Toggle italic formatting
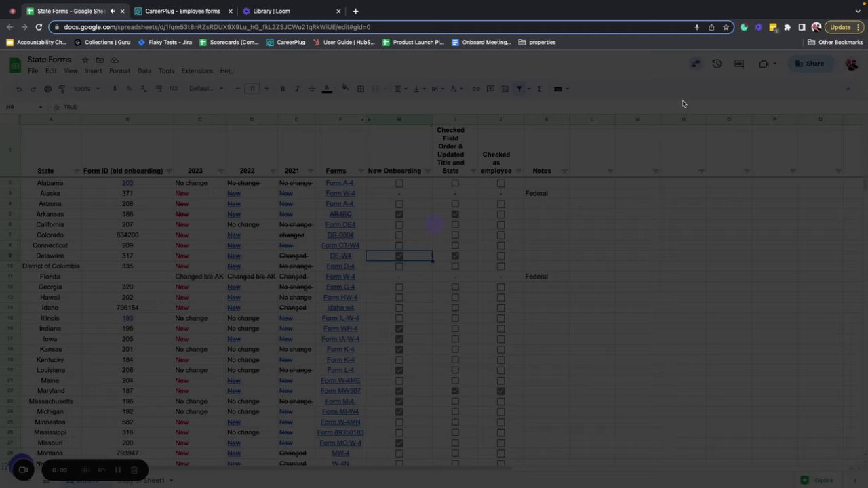The height and width of the screenshot is (488, 868). (x=297, y=89)
